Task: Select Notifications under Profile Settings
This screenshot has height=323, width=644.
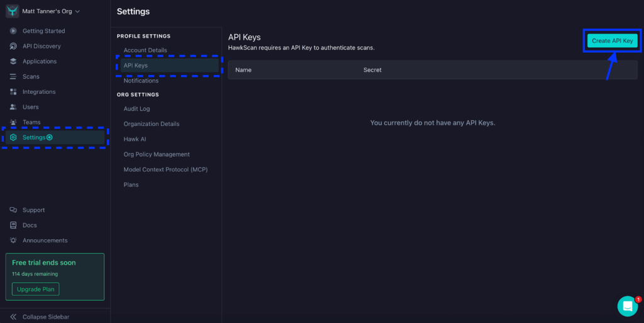Action: point(141,81)
